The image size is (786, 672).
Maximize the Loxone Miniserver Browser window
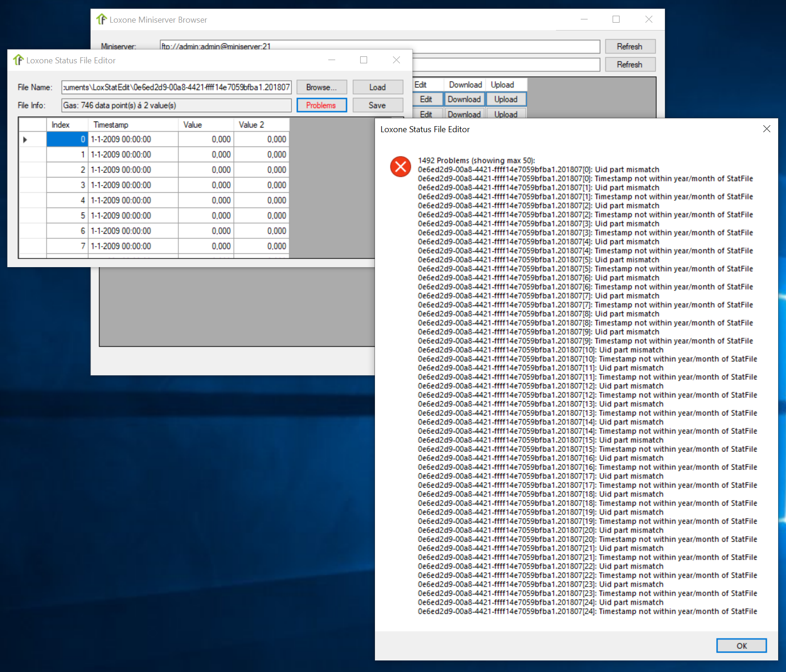[x=616, y=19]
